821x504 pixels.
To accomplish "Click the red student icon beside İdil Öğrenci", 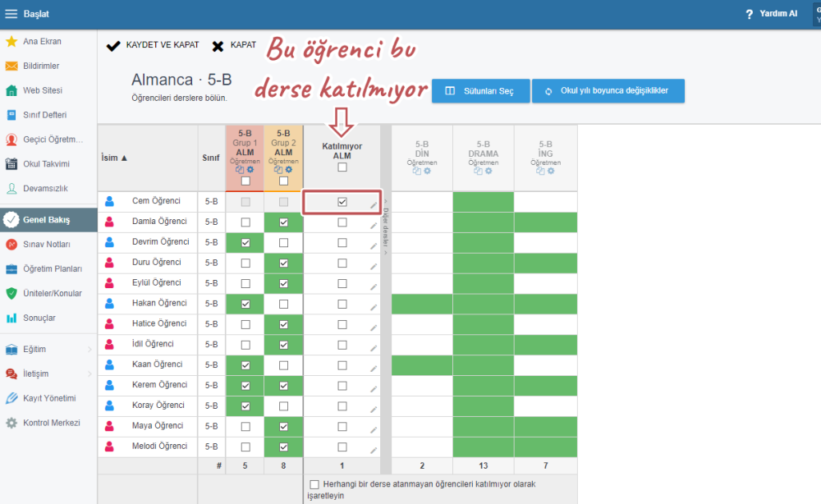I will [109, 345].
